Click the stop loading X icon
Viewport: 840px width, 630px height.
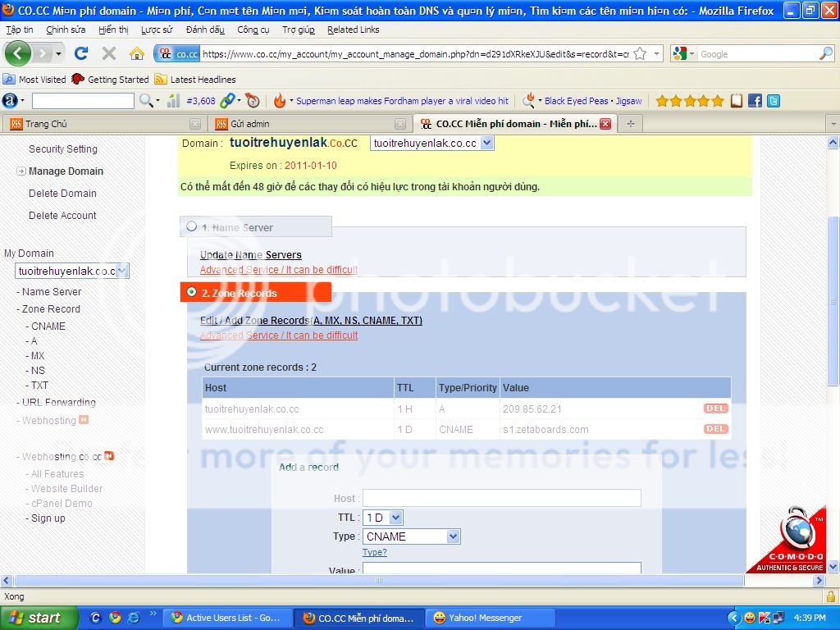coord(109,53)
